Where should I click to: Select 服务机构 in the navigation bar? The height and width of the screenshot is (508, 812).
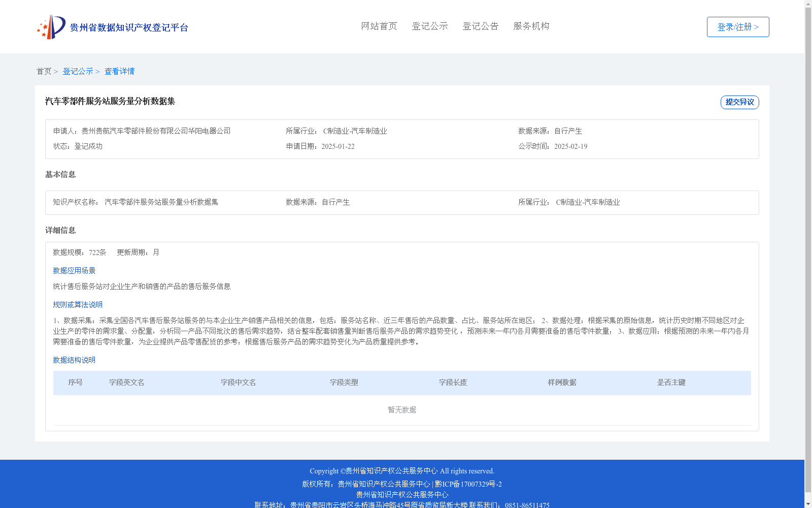(531, 26)
